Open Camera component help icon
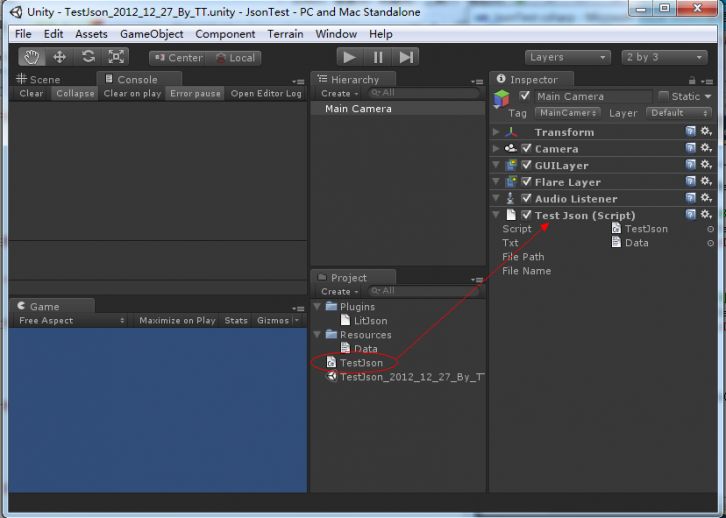The image size is (726, 518). click(690, 148)
